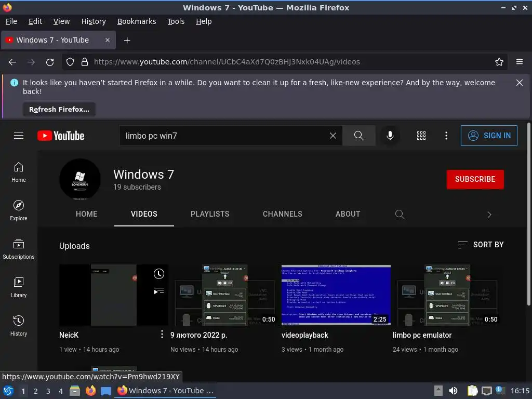Open the File menu

tap(11, 21)
